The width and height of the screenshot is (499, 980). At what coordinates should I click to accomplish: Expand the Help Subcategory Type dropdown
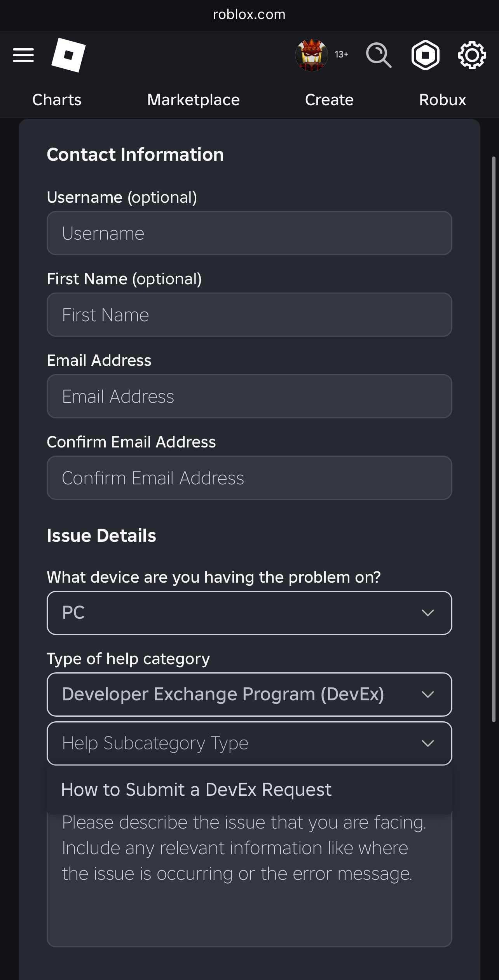249,743
